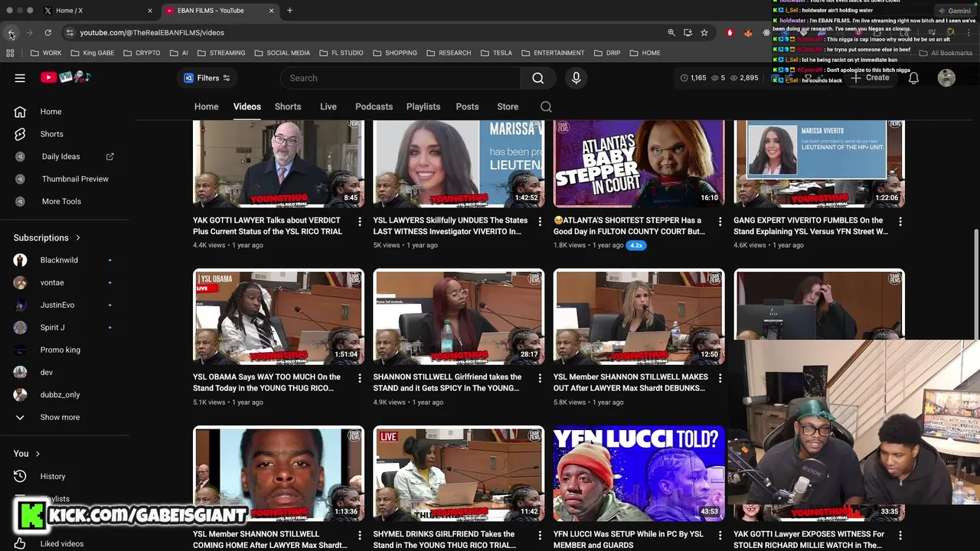The image size is (980, 551).
Task: Open Thumbnail Preview in the sidebar
Action: tap(64, 179)
